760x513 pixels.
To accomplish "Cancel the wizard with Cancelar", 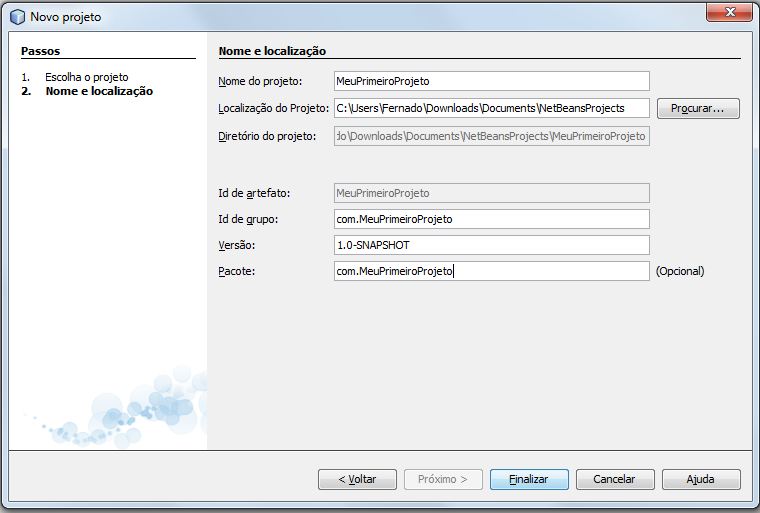I will (615, 479).
